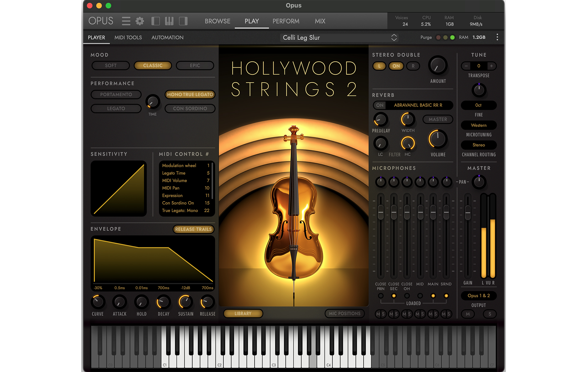
Task: Click the LC filter knob
Action: [380, 143]
